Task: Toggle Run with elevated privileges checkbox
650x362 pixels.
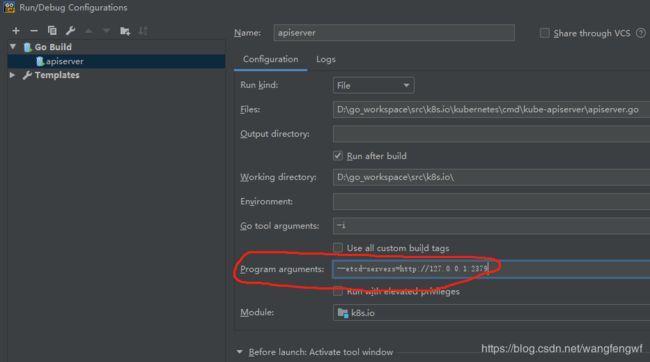Action: (338, 292)
